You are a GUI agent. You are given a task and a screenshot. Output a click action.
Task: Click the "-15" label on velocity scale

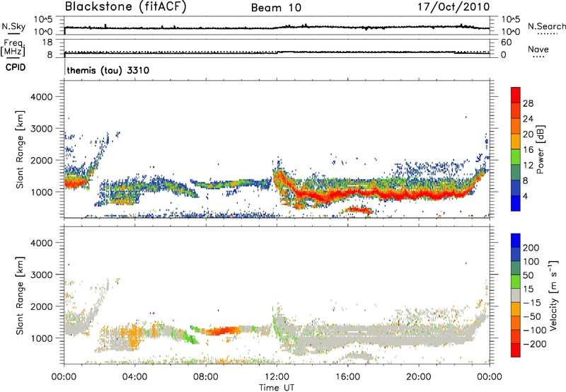click(532, 302)
